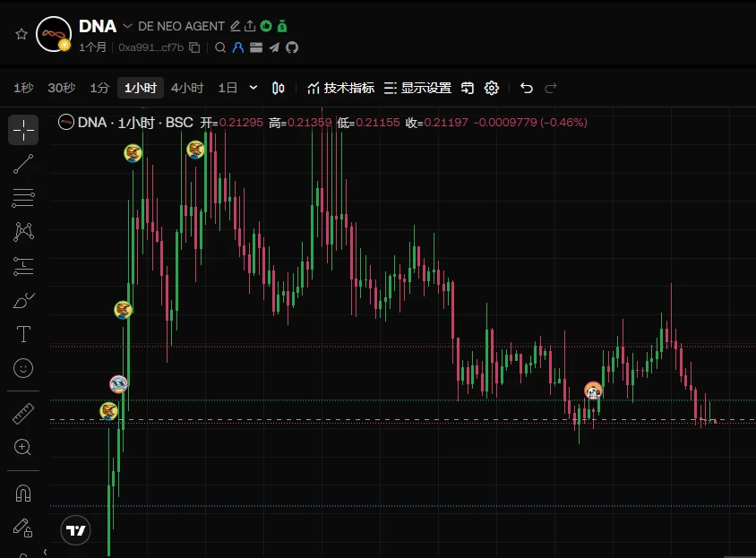The width and height of the screenshot is (756, 558).
Task: Click the change value -0.0009779 (-0.46%)
Action: 530,123
